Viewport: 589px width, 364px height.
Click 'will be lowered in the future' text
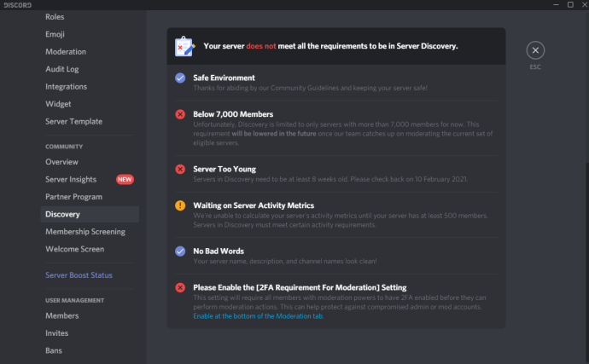tap(274, 134)
